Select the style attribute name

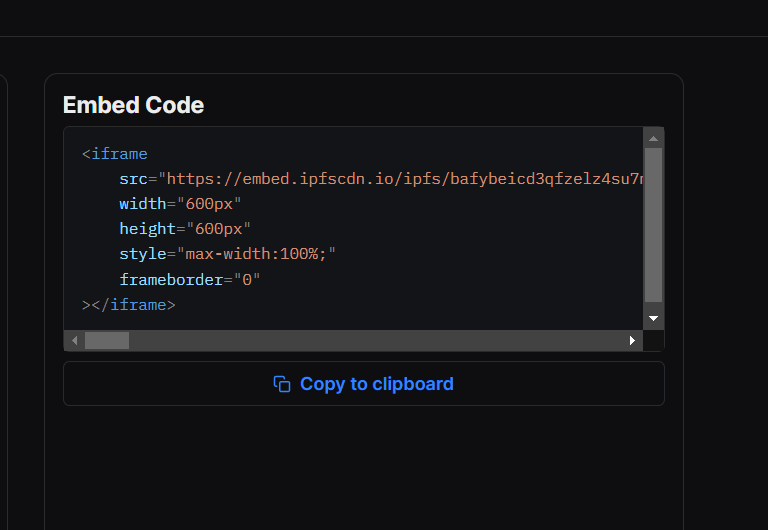tap(142, 254)
